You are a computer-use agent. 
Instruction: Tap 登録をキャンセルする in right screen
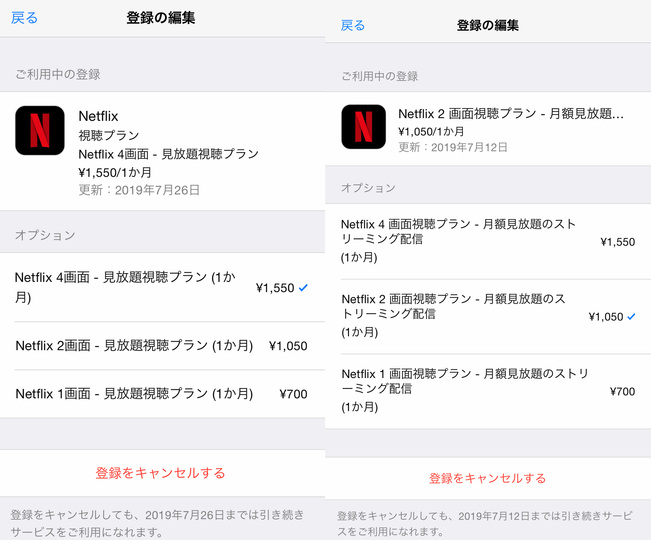(487, 478)
